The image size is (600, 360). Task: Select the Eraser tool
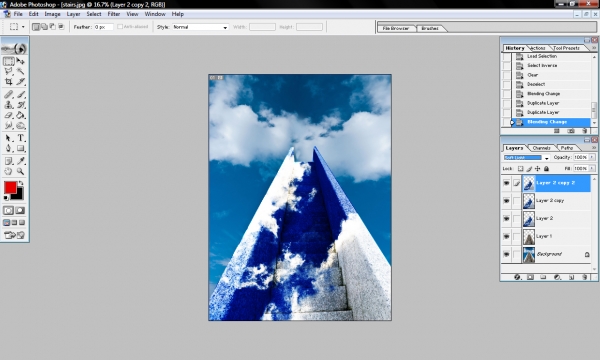pyautogui.click(x=8, y=115)
